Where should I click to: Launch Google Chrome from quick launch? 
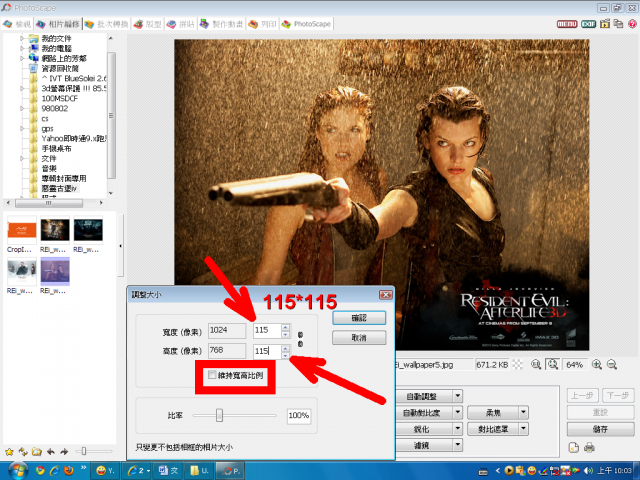point(40,471)
